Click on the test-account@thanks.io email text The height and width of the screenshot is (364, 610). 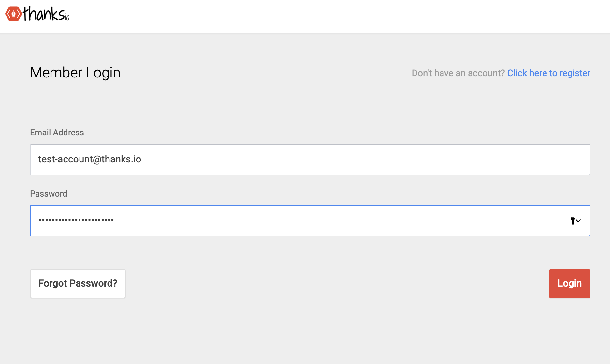coord(90,159)
